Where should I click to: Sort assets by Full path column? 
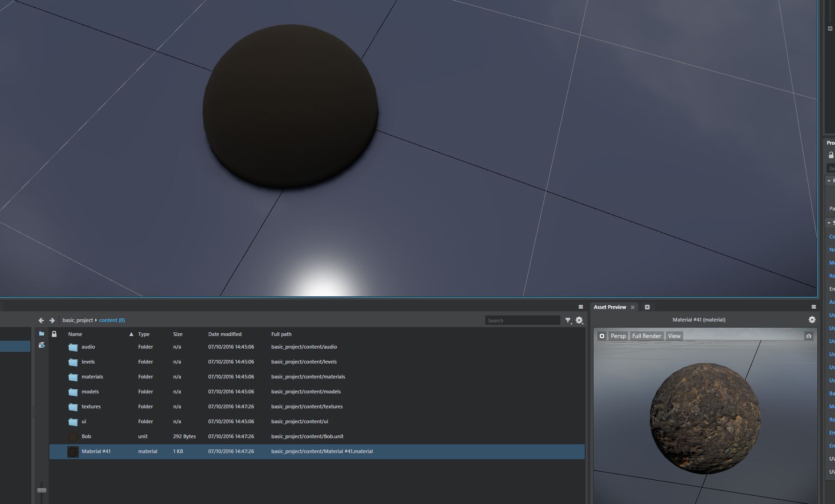point(281,334)
